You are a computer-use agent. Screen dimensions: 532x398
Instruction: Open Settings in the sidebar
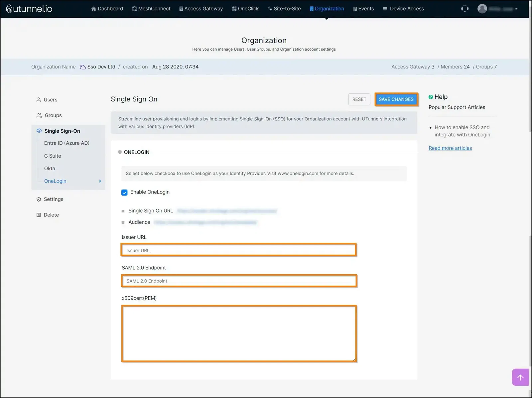coord(54,199)
